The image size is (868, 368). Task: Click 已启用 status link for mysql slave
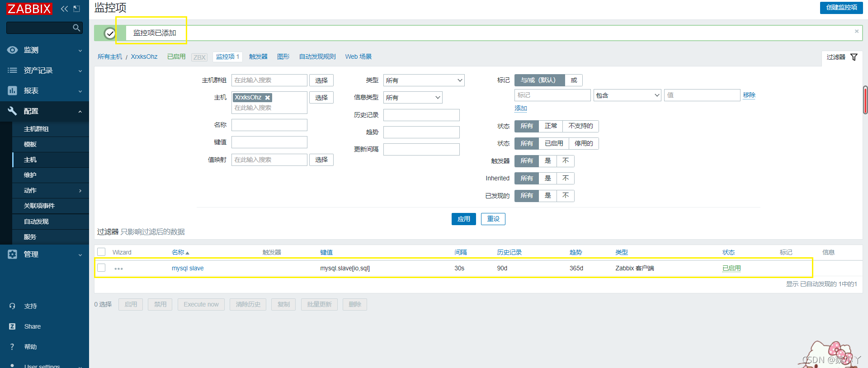coord(731,268)
